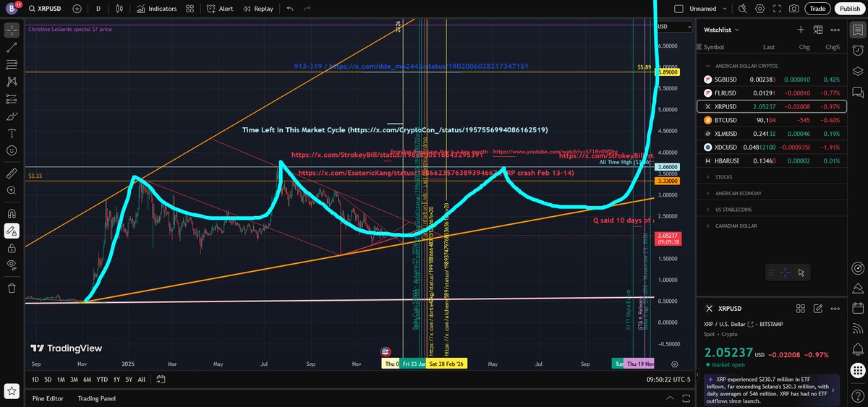Set chart range to 1M
The image size is (868, 407).
[x=61, y=380]
